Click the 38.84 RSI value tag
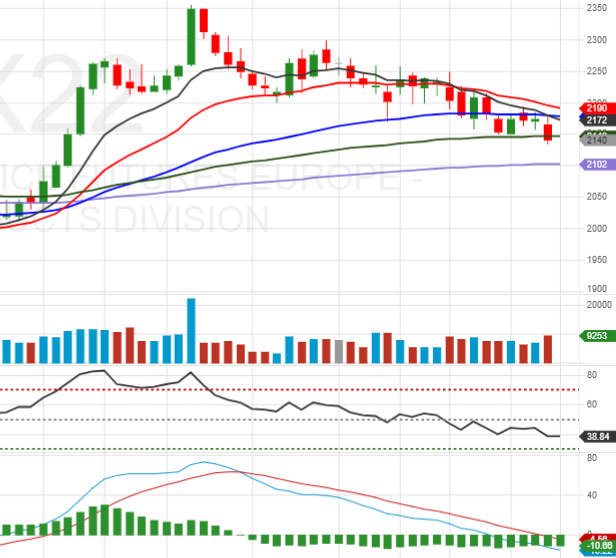The image size is (616, 558). pyautogui.click(x=598, y=436)
